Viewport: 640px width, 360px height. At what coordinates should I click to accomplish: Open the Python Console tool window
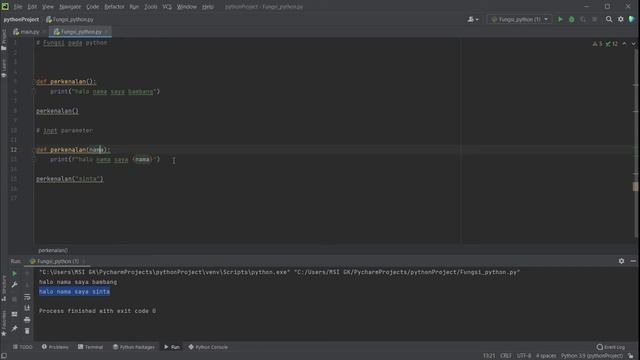208,347
